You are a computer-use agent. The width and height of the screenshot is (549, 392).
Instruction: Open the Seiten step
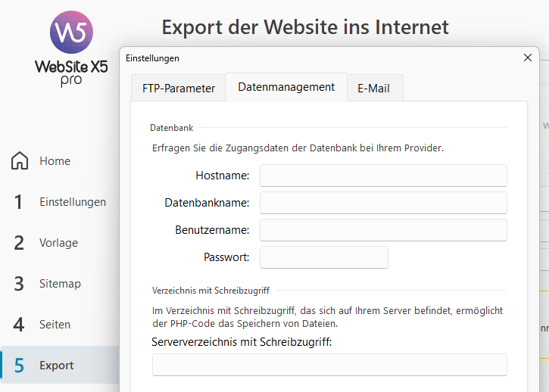(x=55, y=325)
